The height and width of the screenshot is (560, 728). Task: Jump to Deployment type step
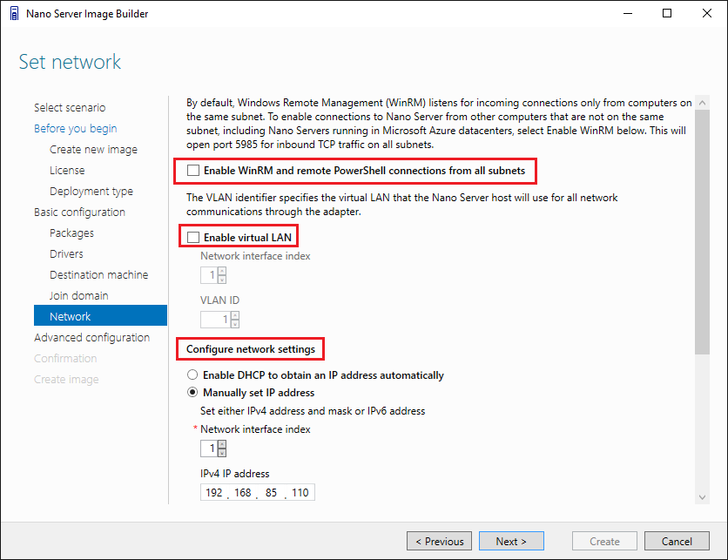91,192
